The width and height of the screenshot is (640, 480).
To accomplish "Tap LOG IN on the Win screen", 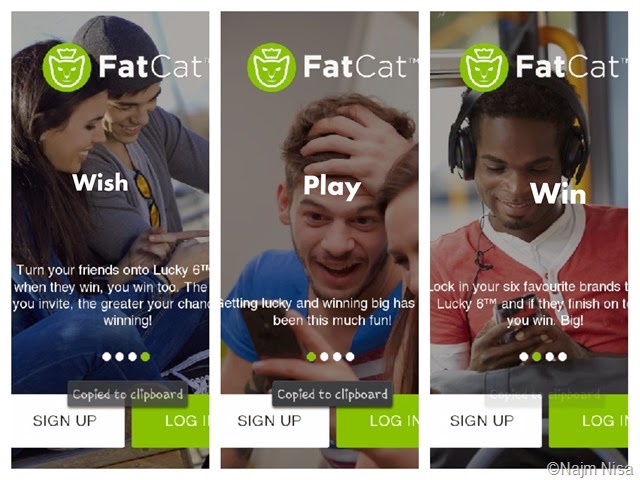I will (x=588, y=421).
